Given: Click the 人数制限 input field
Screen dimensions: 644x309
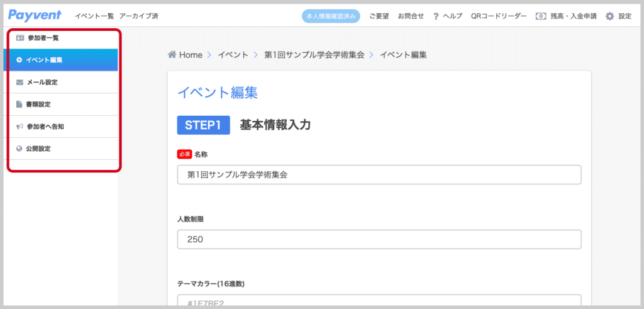Looking at the screenshot, I should (379, 239).
